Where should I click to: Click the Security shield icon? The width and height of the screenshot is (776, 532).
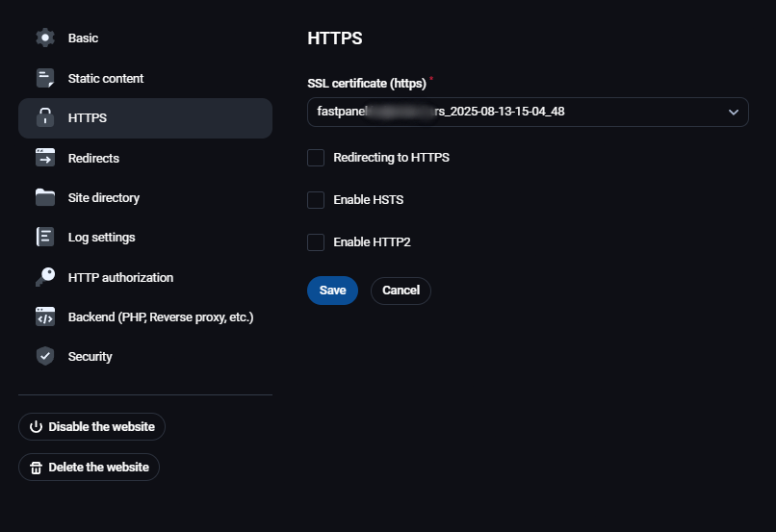point(45,356)
